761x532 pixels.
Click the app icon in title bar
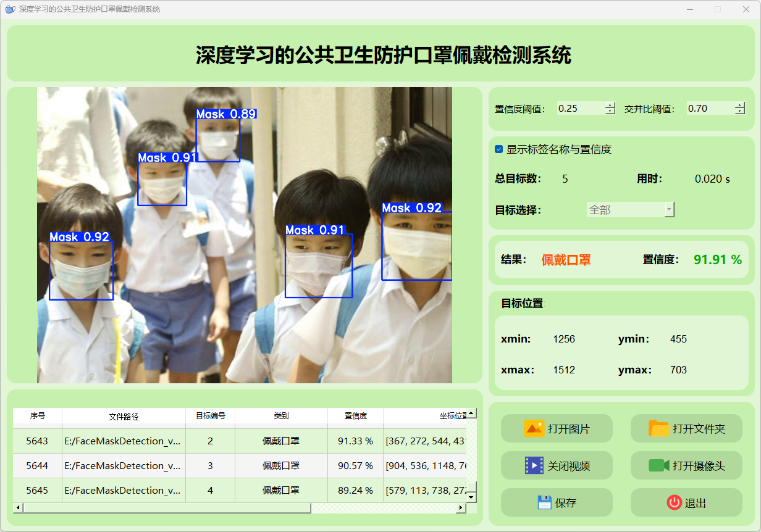coord(10,9)
